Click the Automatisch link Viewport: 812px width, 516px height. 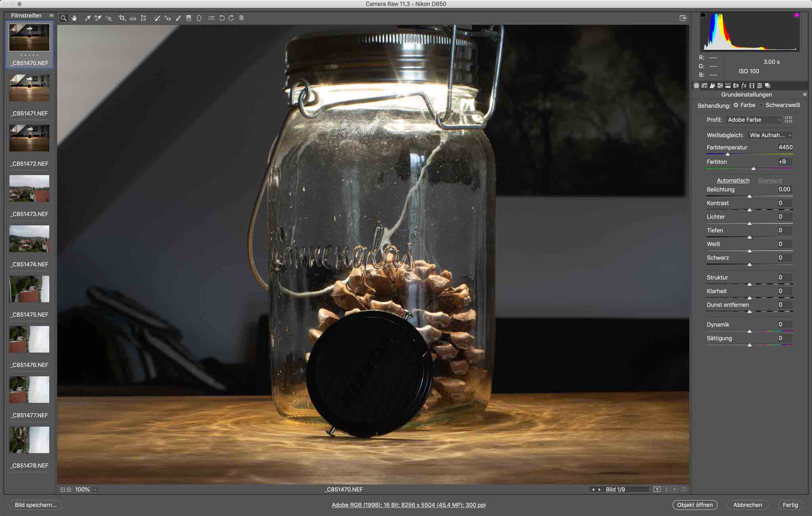[733, 180]
